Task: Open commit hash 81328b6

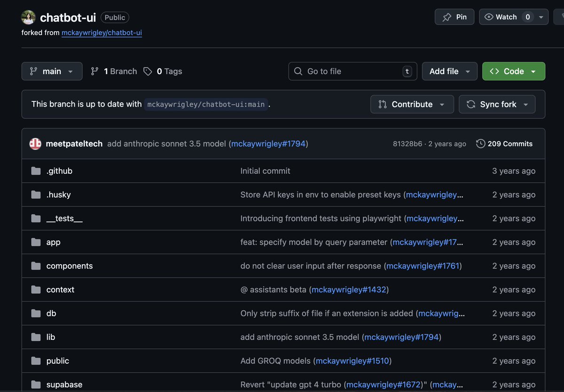Action: (407, 144)
